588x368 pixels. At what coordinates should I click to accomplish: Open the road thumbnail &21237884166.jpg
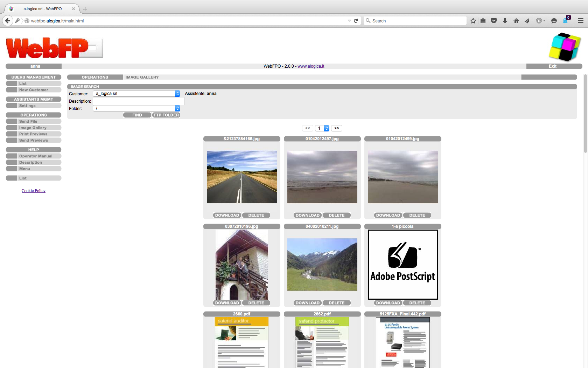coord(242,177)
